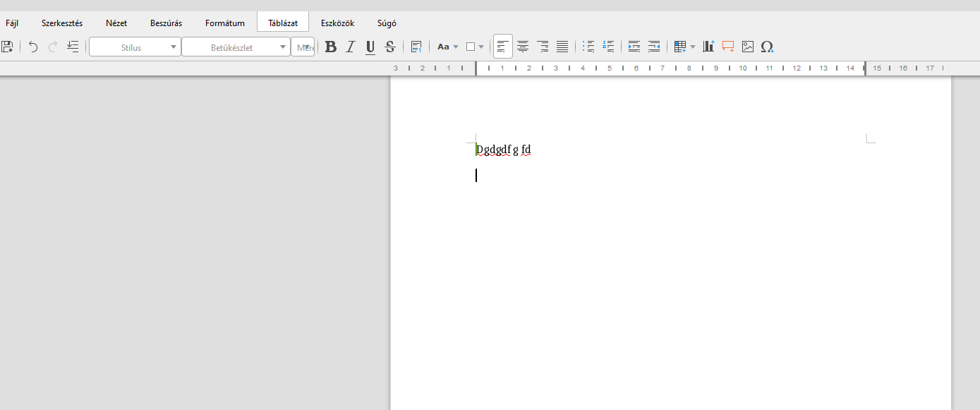Enable underline formatting
This screenshot has width=980, height=410.
[x=370, y=47]
